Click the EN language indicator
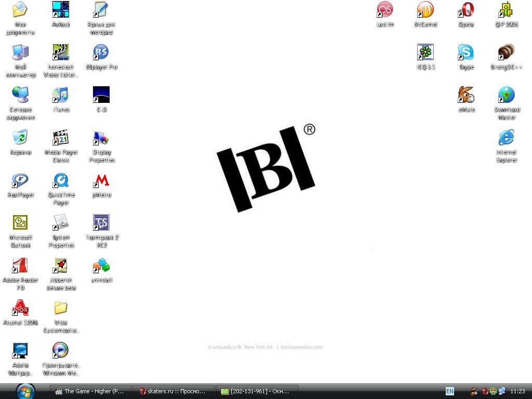The image size is (532, 399). [449, 391]
